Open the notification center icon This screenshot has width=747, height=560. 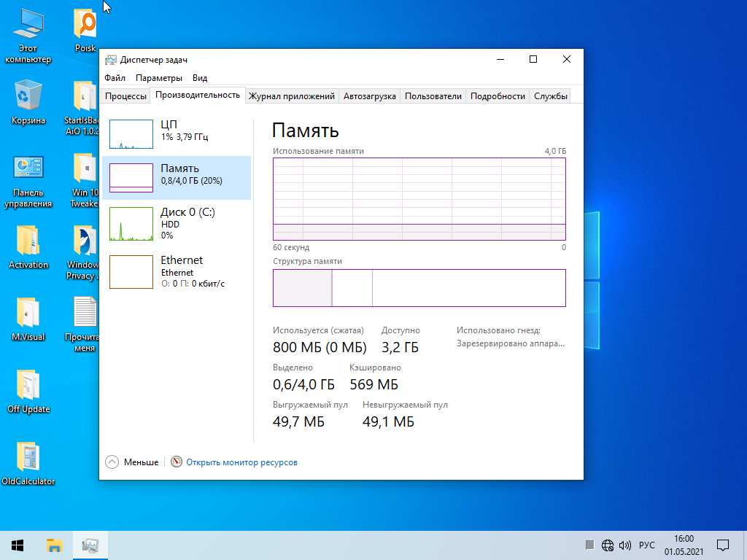(723, 545)
